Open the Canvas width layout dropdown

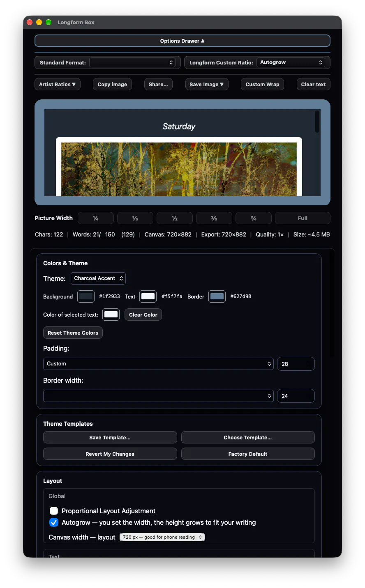click(162, 537)
